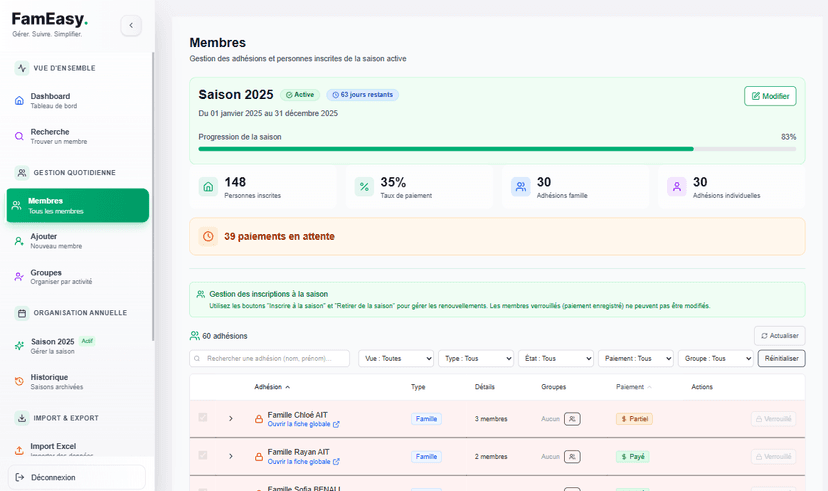The image size is (828, 491).
Task: Open the Historique Saisons archivées item
Action: click(x=78, y=381)
